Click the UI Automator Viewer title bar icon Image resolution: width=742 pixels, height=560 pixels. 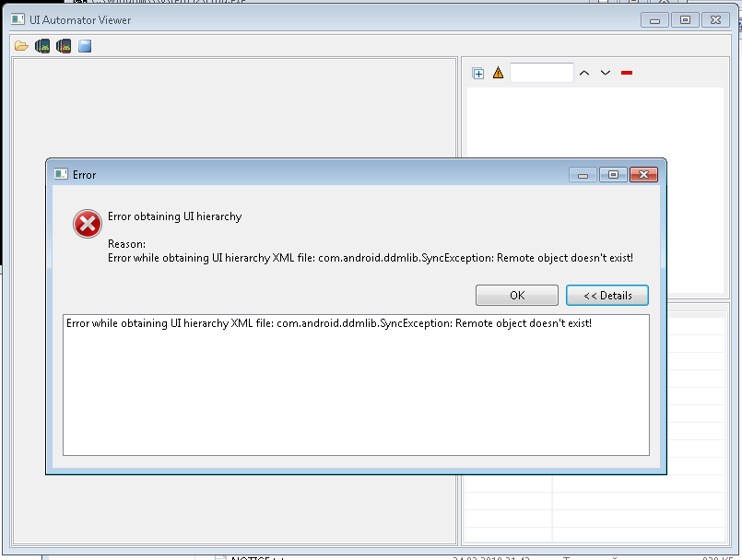click(18, 20)
